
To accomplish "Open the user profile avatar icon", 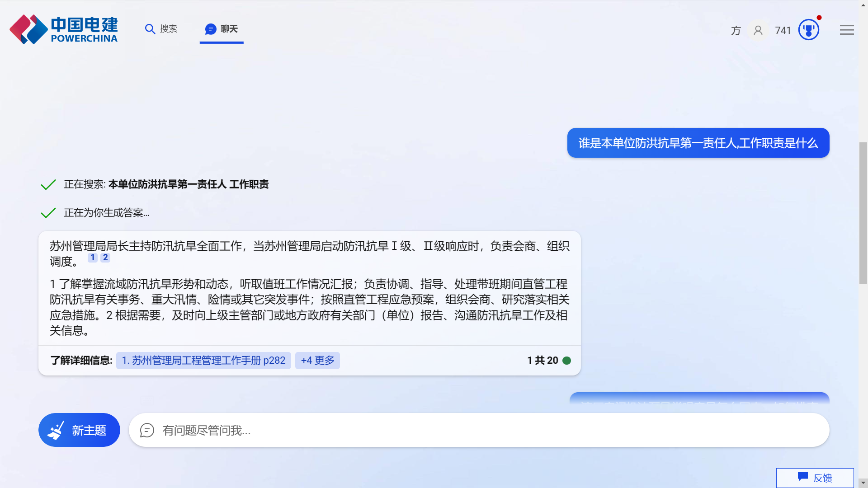I will click(x=758, y=30).
